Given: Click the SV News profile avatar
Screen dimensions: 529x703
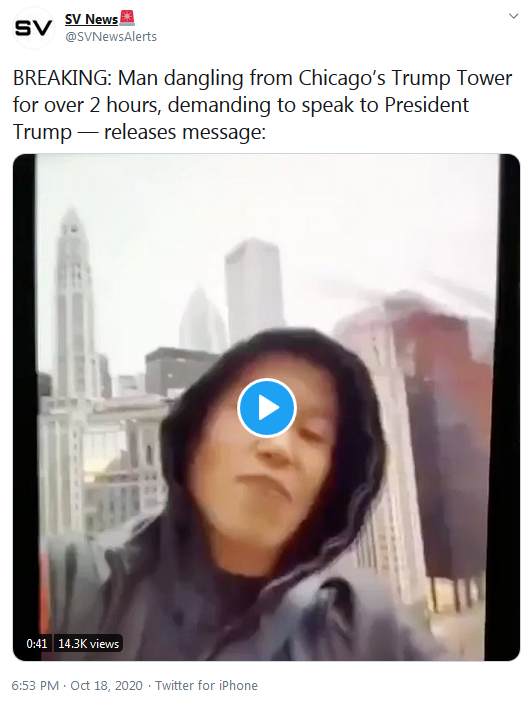Looking at the screenshot, I should [x=33, y=28].
